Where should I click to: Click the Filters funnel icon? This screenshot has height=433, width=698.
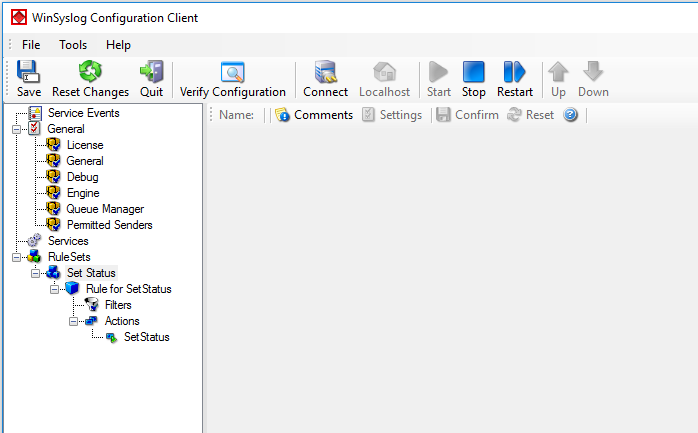coord(92,305)
